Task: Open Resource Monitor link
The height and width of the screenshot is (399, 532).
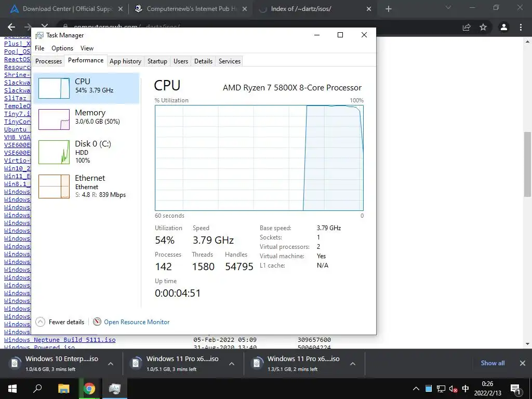Action: [x=137, y=322]
